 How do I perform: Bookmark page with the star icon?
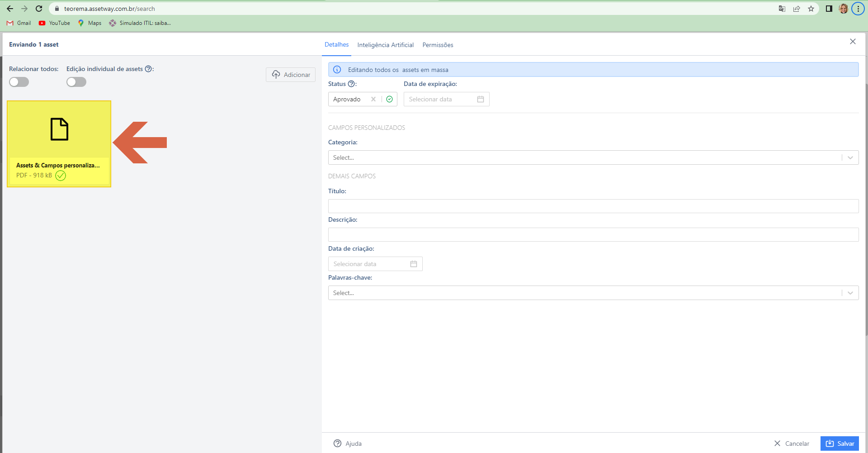(811, 9)
